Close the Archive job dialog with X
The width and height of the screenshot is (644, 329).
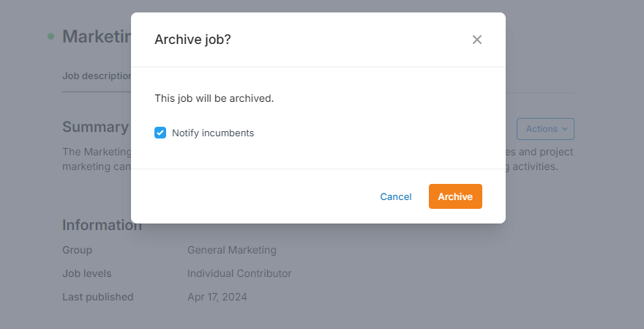(477, 40)
